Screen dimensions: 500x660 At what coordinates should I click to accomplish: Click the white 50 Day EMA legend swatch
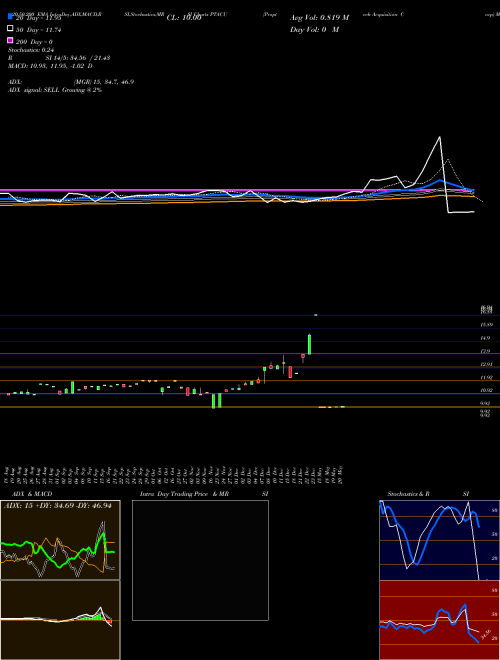(x=10, y=29)
